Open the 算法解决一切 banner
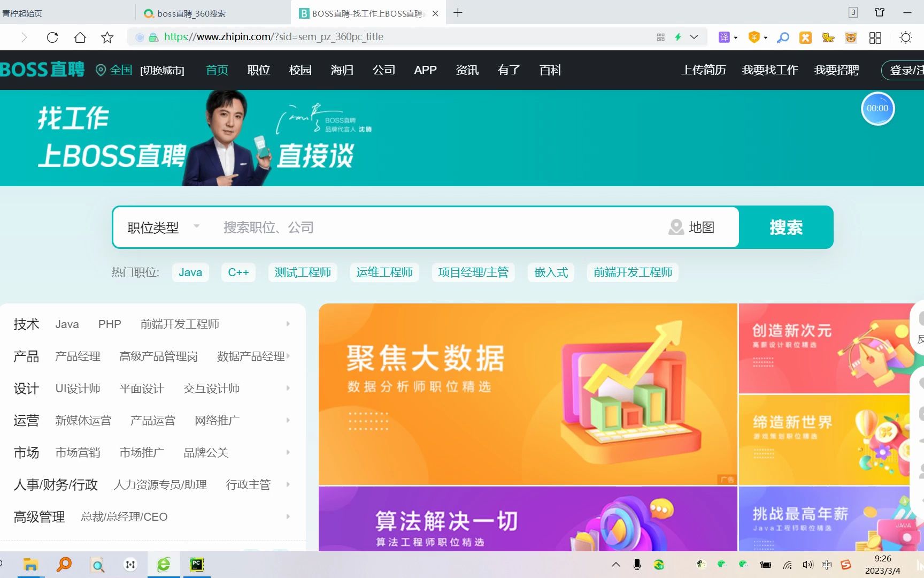The image size is (924, 578). pos(528,519)
